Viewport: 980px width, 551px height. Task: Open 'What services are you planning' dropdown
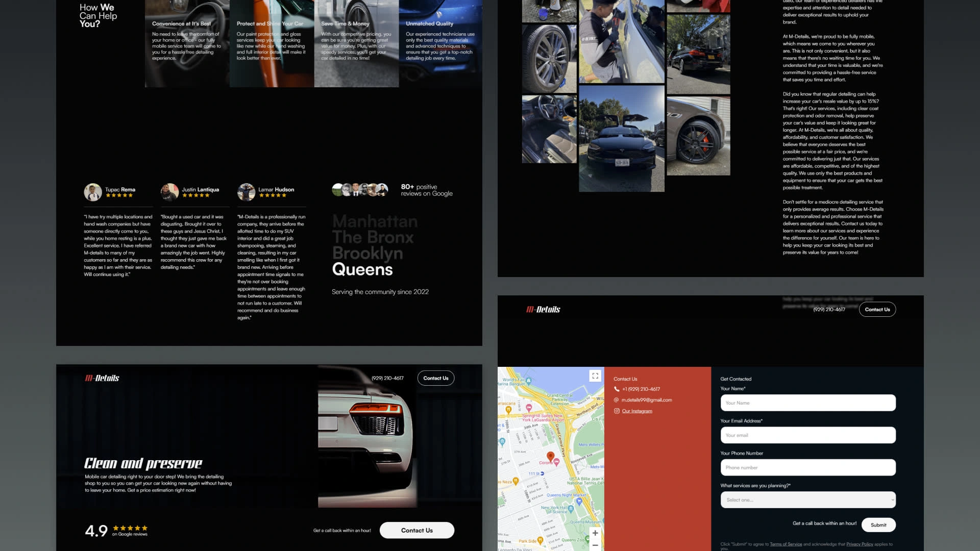[x=807, y=500]
